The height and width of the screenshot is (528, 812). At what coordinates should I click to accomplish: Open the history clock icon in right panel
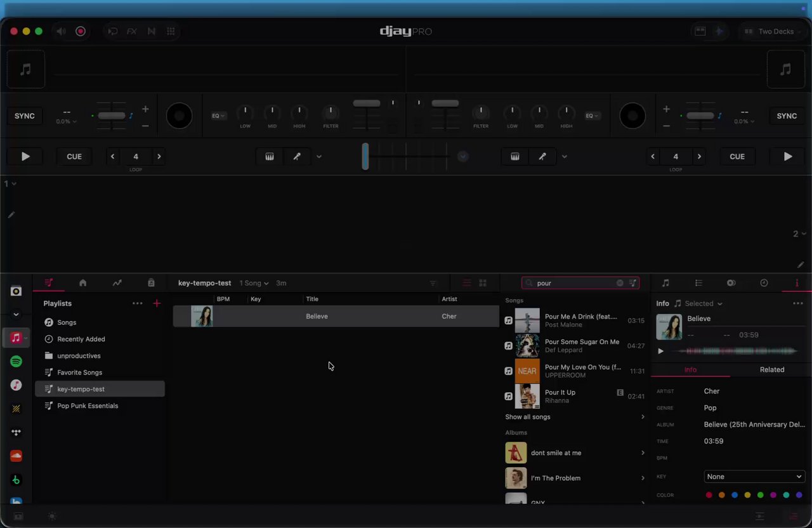764,283
